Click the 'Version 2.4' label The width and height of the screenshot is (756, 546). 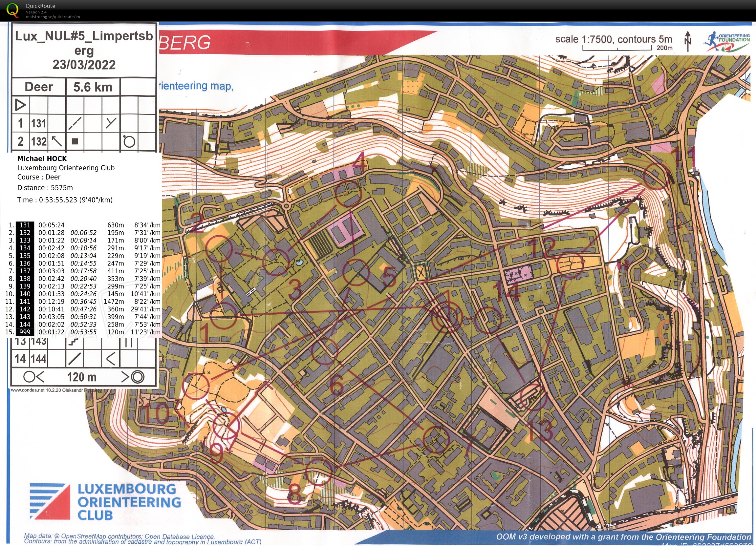(36, 12)
